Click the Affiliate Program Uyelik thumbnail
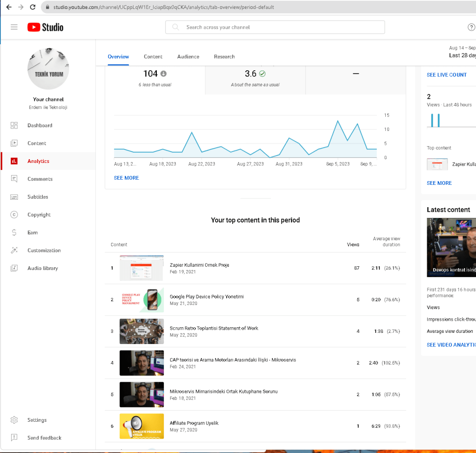476x453 pixels. [x=141, y=426]
